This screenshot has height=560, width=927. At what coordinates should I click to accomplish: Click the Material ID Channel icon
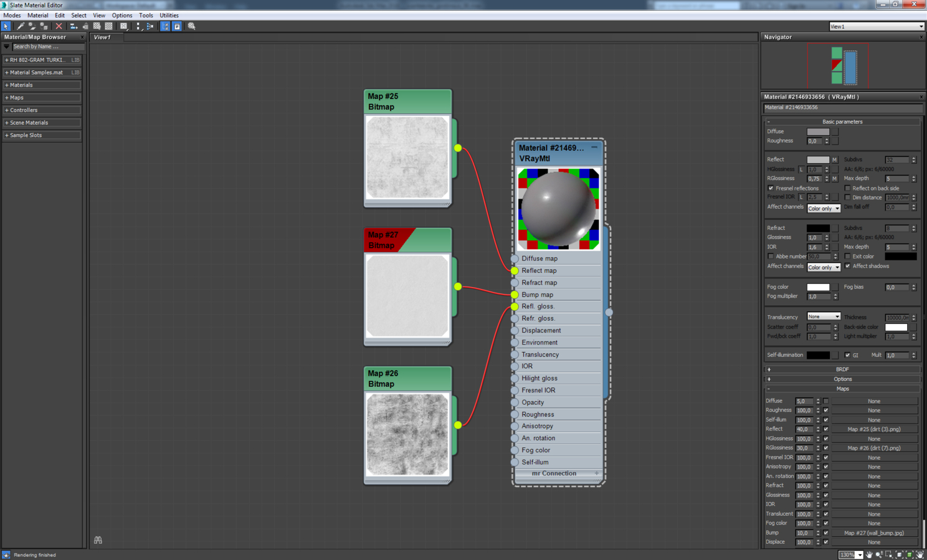tap(124, 26)
